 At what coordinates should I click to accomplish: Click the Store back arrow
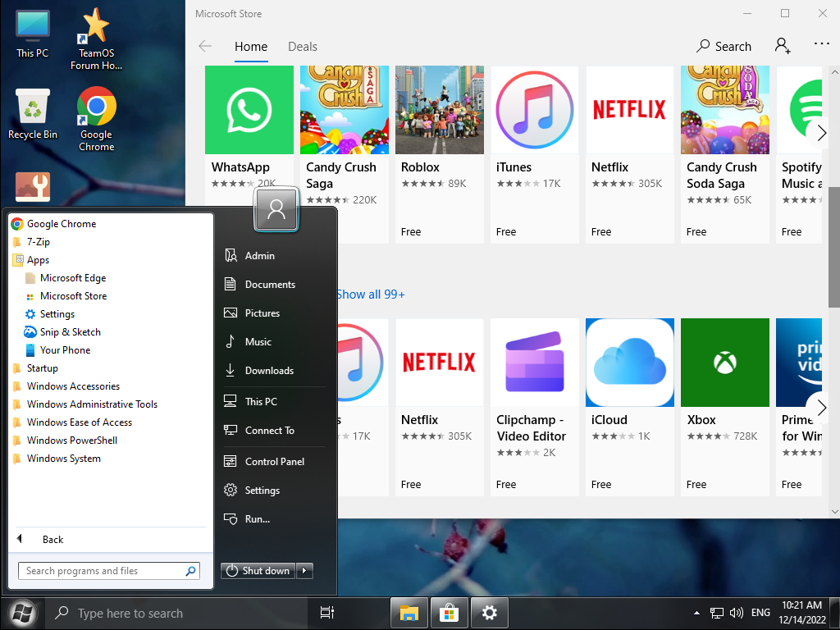(205, 47)
